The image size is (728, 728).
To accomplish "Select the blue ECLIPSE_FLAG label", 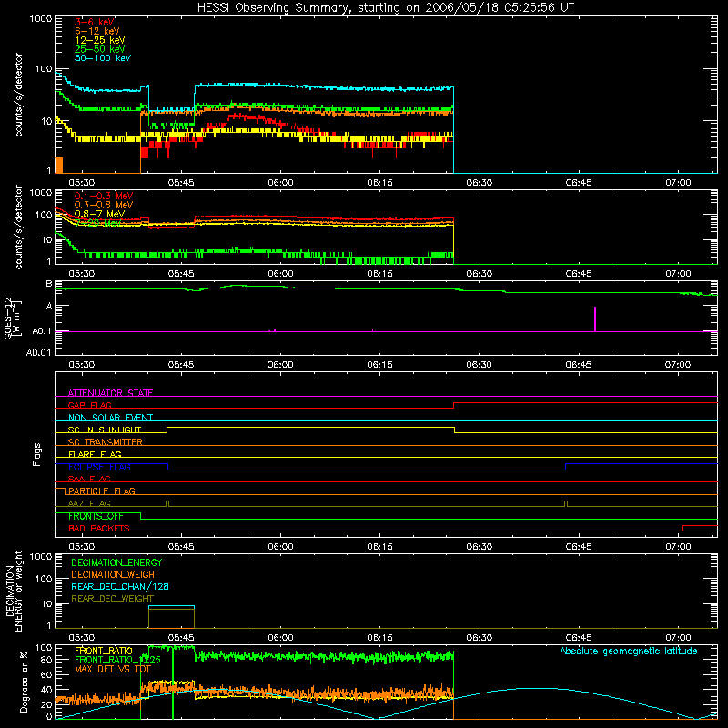I will (99, 467).
